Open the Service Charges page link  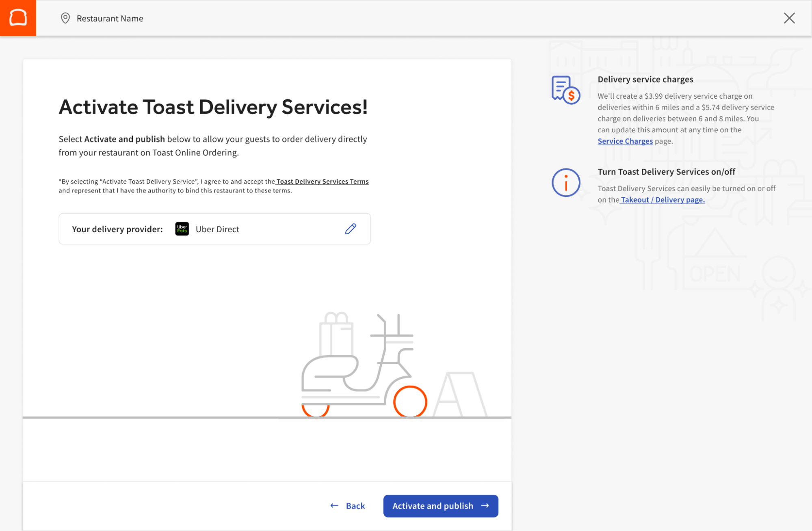[x=625, y=141]
